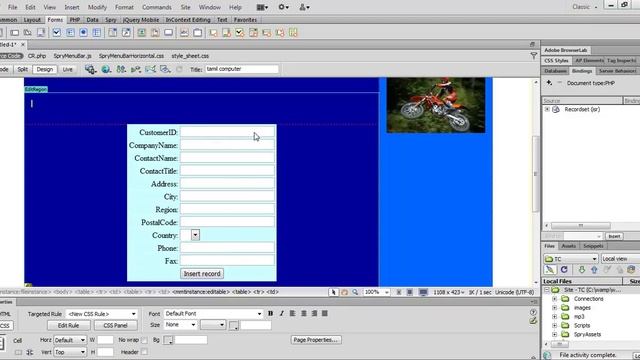This screenshot has width=640, height=360.
Task: Insert a radio button from the Forms toolbar
Action: point(83,33)
